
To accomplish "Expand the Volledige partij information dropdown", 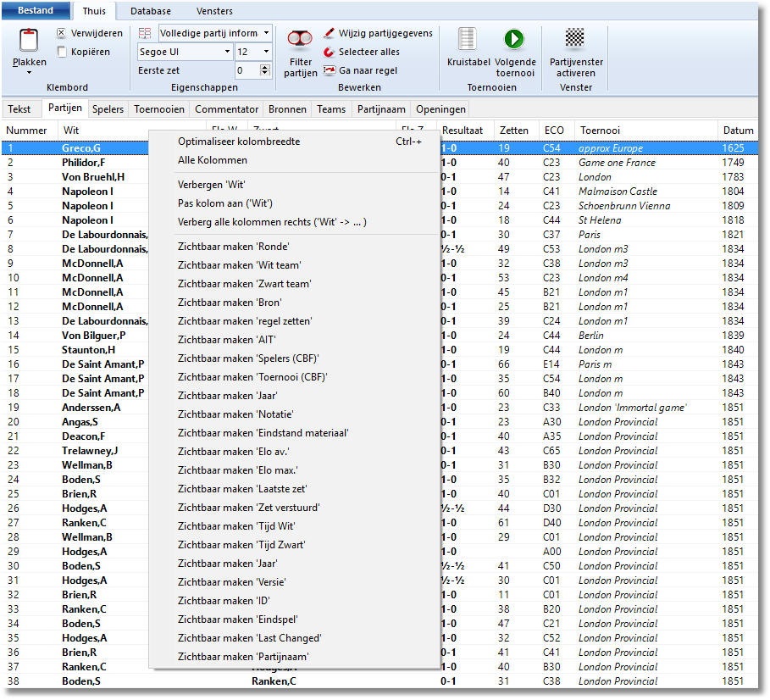I will click(266, 33).
